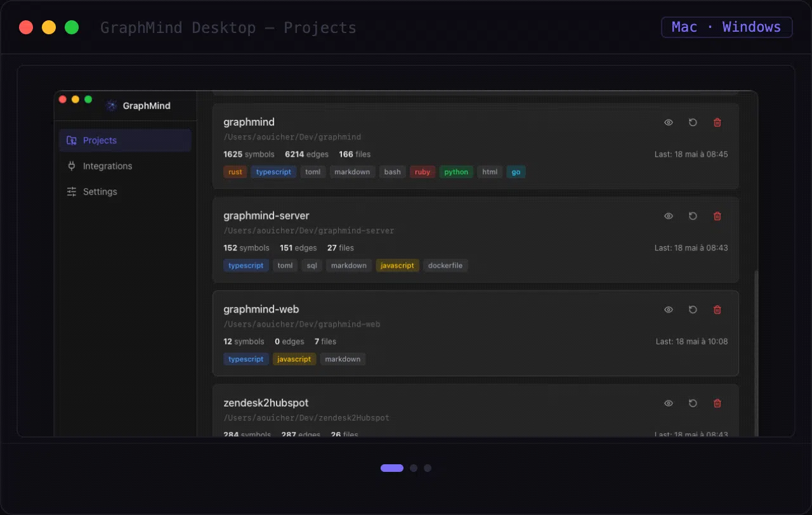Viewport: 812px width, 515px height.
Task: Click the ruby language tag
Action: pyautogui.click(x=422, y=172)
